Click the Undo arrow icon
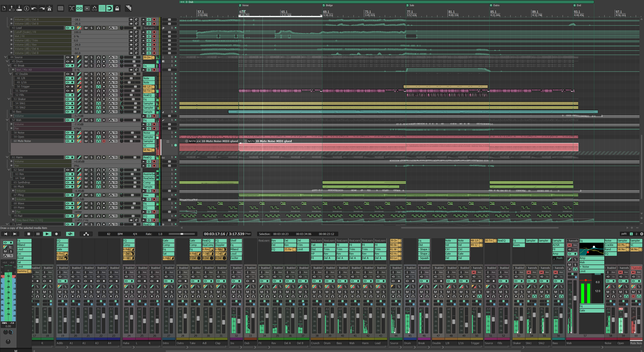The width and height of the screenshot is (644, 352). click(x=34, y=9)
